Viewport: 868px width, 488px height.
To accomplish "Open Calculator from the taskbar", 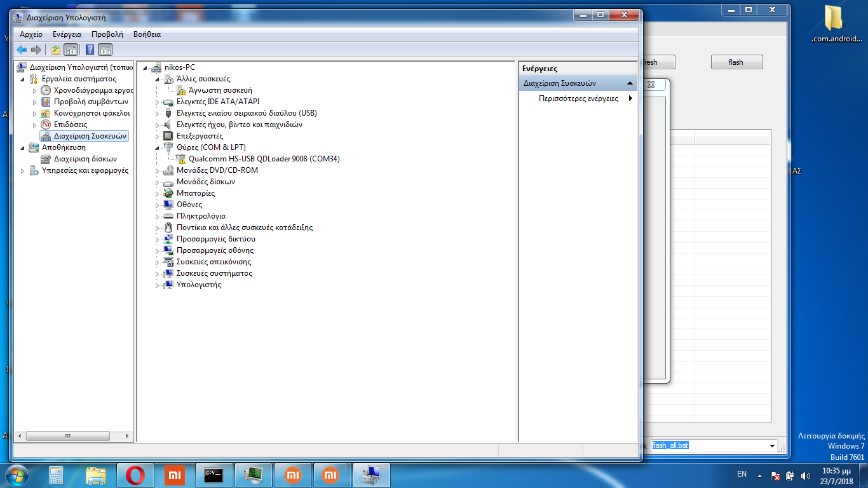I will [57, 475].
